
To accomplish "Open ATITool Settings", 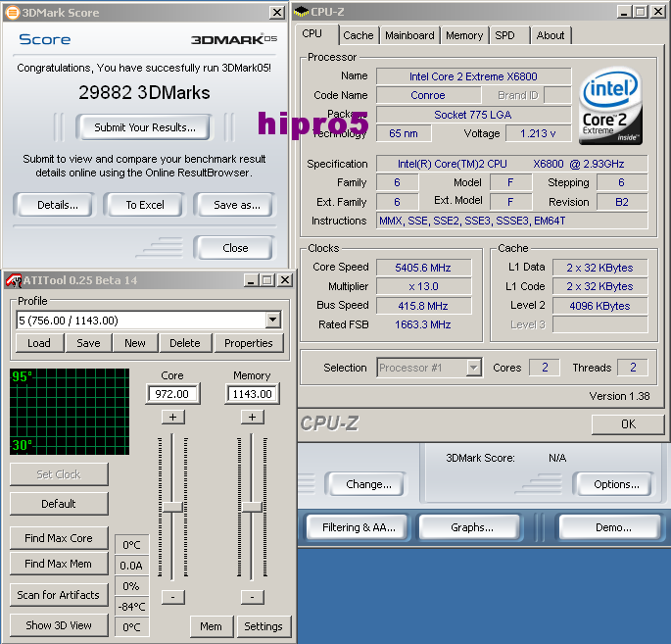I will click(264, 626).
